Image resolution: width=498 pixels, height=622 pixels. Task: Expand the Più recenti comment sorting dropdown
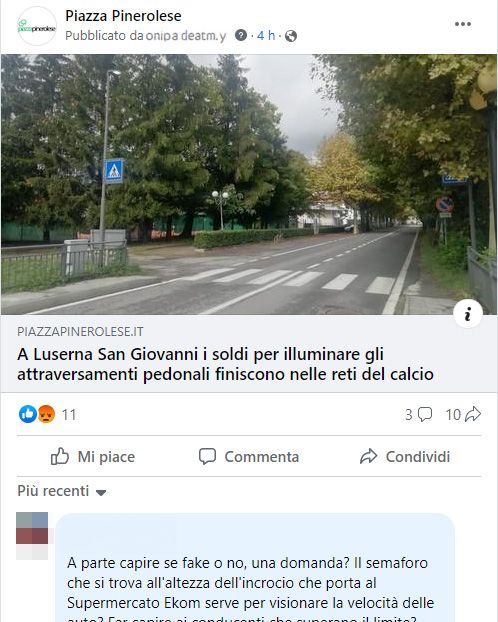pos(62,491)
